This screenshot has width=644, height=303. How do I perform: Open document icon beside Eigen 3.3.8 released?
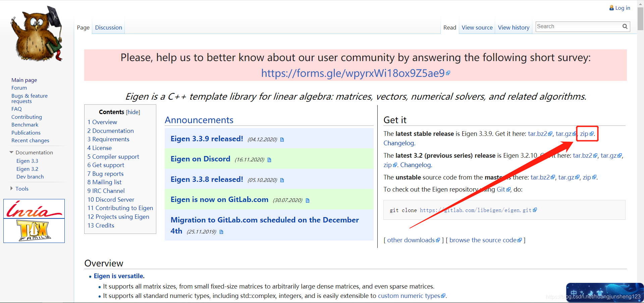pyautogui.click(x=282, y=180)
